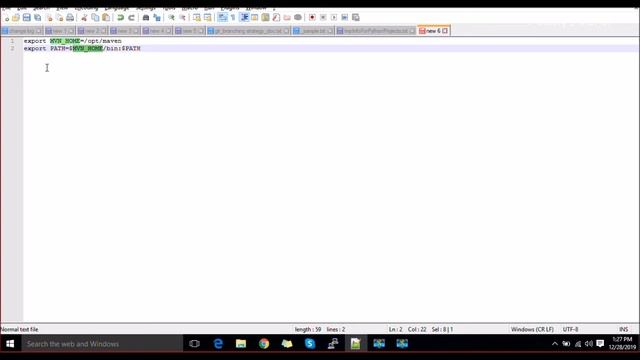Toggle INS insert mode in status bar
Image resolution: width=640 pixels, height=360 pixels.
pos(623,329)
